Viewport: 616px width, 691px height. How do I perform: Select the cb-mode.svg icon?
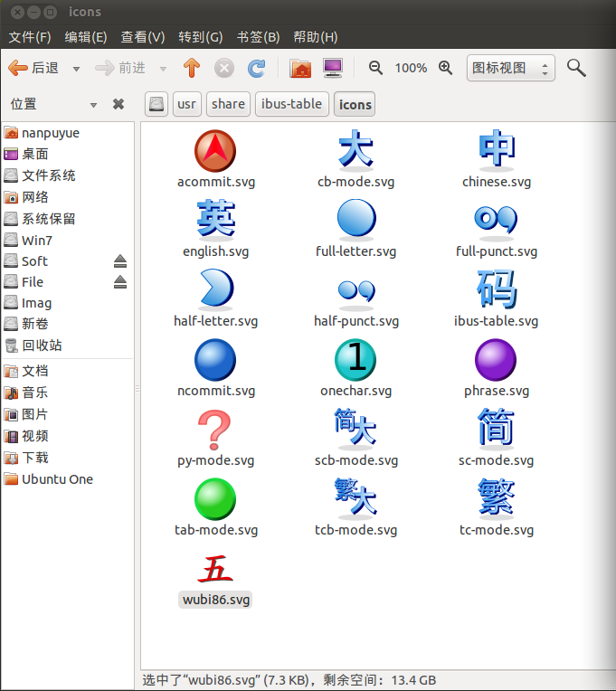(356, 150)
